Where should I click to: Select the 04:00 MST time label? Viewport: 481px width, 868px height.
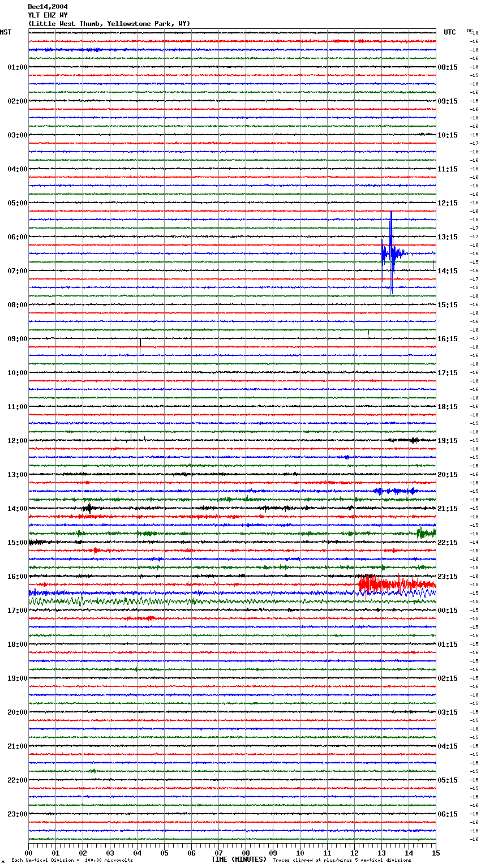18,169
